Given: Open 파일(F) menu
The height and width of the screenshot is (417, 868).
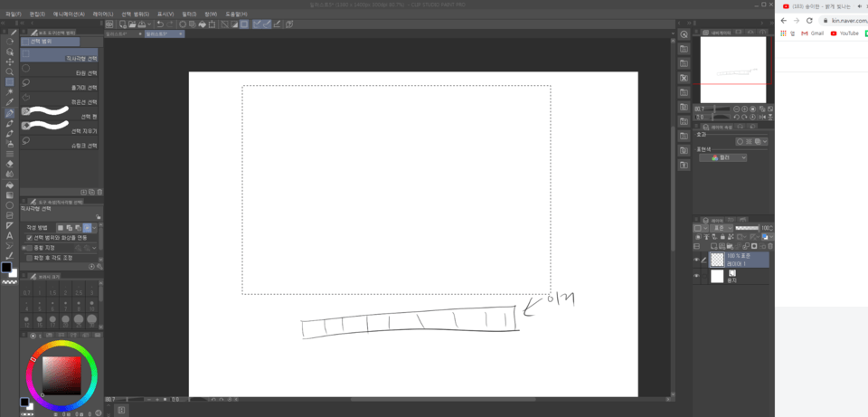Looking at the screenshot, I should (14, 14).
